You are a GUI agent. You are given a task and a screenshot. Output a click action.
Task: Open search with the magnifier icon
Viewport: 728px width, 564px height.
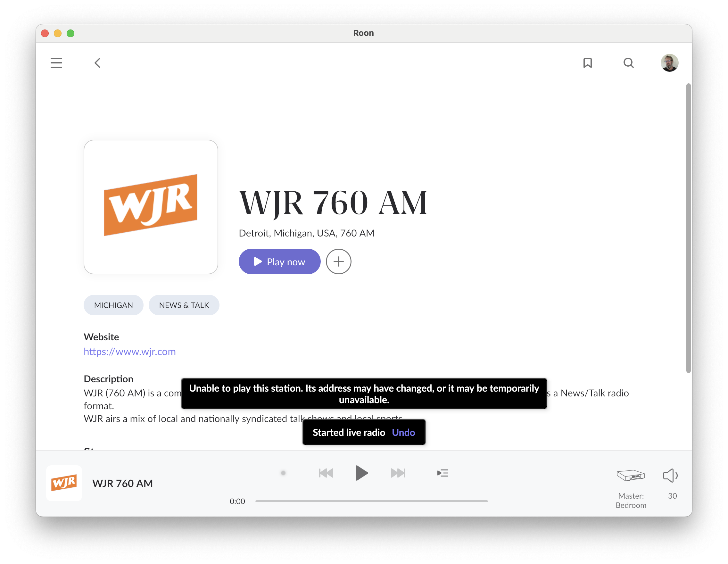(x=628, y=63)
